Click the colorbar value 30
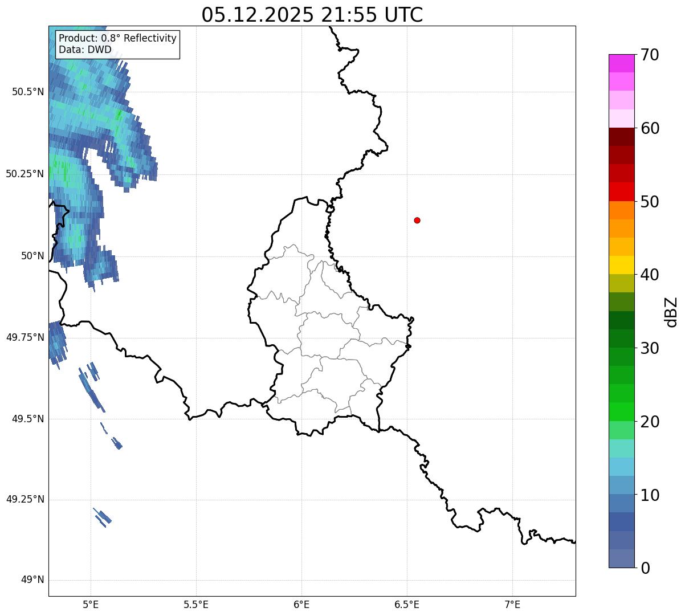Image resolution: width=685 pixels, height=616 pixels. (x=650, y=348)
